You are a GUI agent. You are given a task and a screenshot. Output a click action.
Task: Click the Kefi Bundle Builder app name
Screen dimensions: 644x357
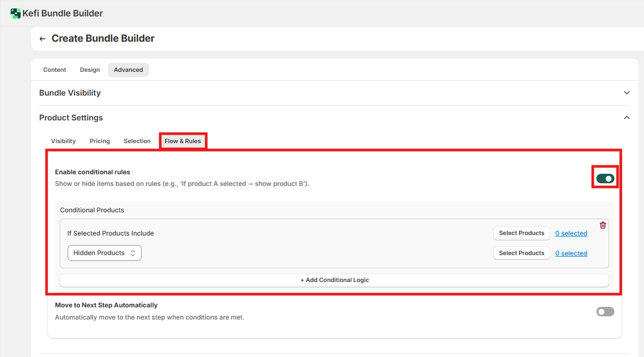(x=63, y=13)
